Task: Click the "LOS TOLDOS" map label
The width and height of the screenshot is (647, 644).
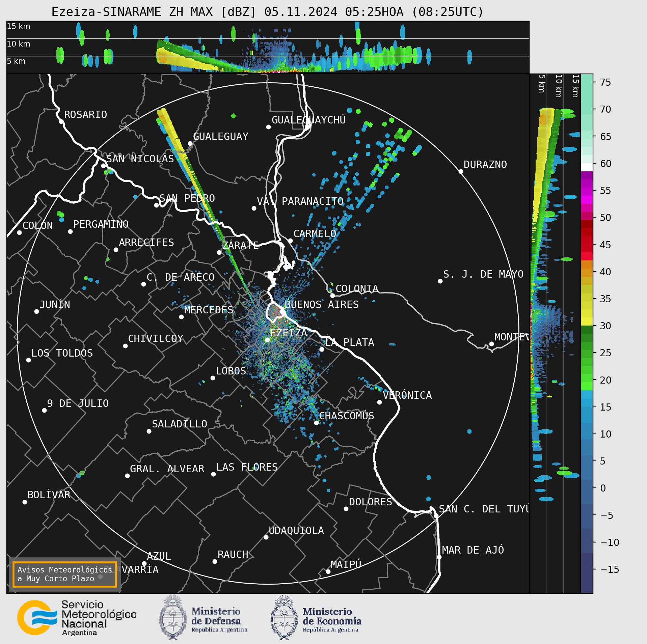Action: pyautogui.click(x=62, y=353)
